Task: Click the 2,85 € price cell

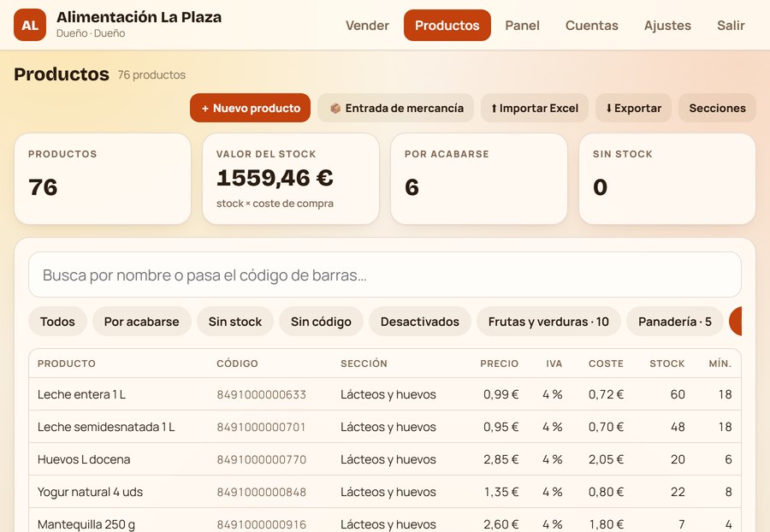Action: (500, 459)
